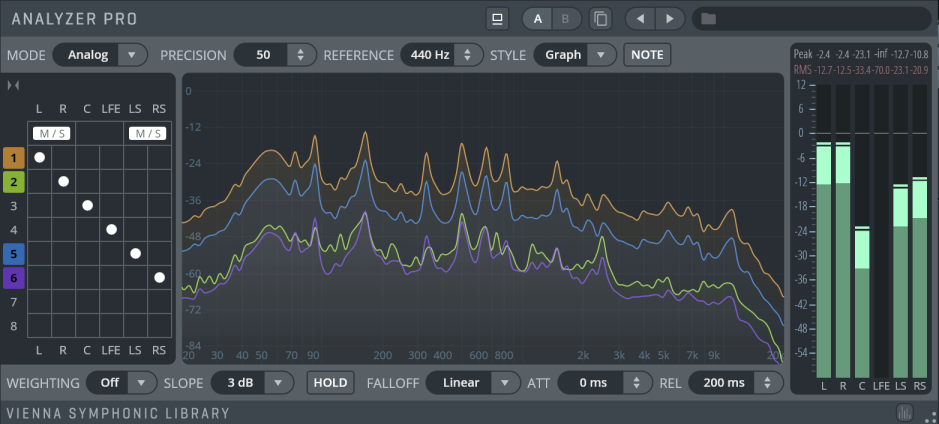The height and width of the screenshot is (424, 939).
Task: Switch to preset slot A
Action: pyautogui.click(x=538, y=19)
